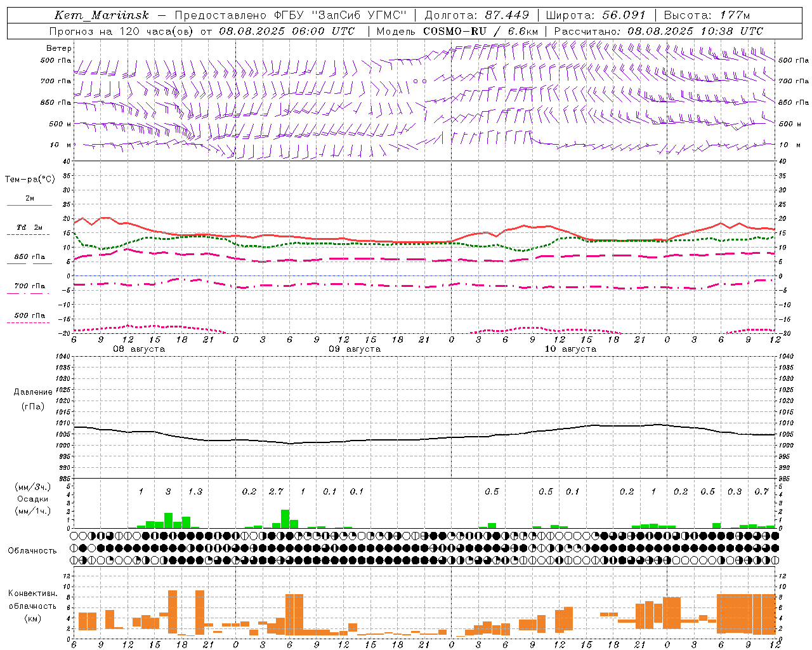
Task: Click 'Рассчитано: 08.08.2025 10:38 UTC' timestamp
Action: point(658,31)
